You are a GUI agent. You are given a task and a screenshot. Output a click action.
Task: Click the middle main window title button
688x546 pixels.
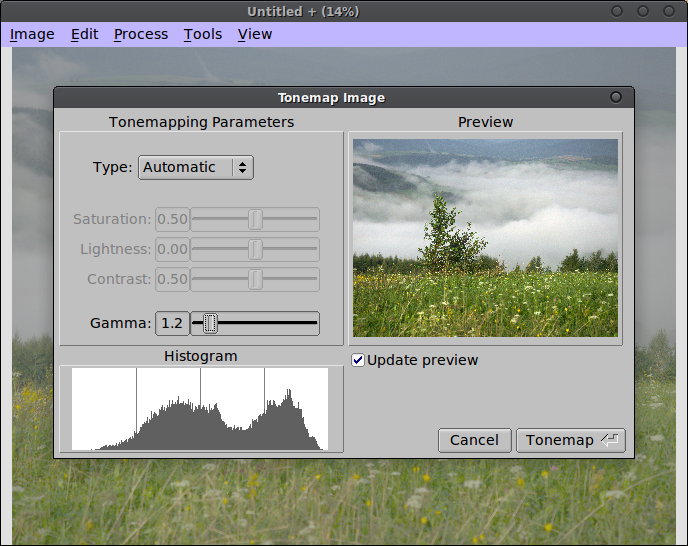click(x=643, y=11)
